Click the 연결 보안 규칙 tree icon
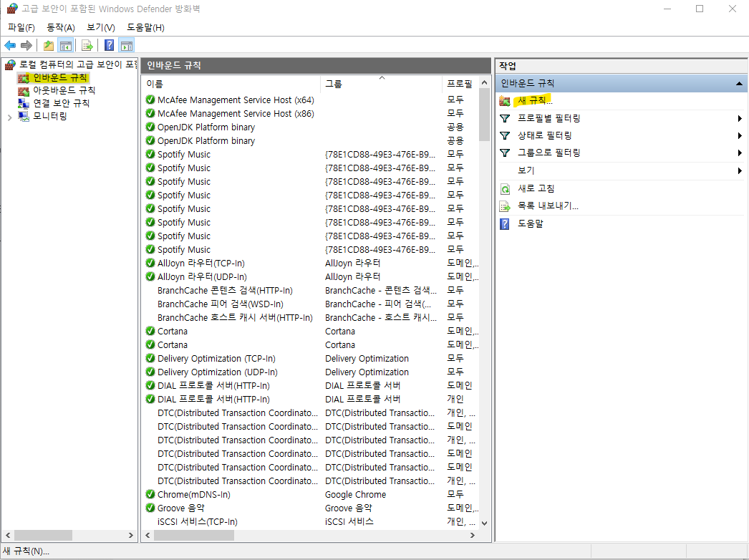Screen dimensions: 749x560 pyautogui.click(x=24, y=103)
